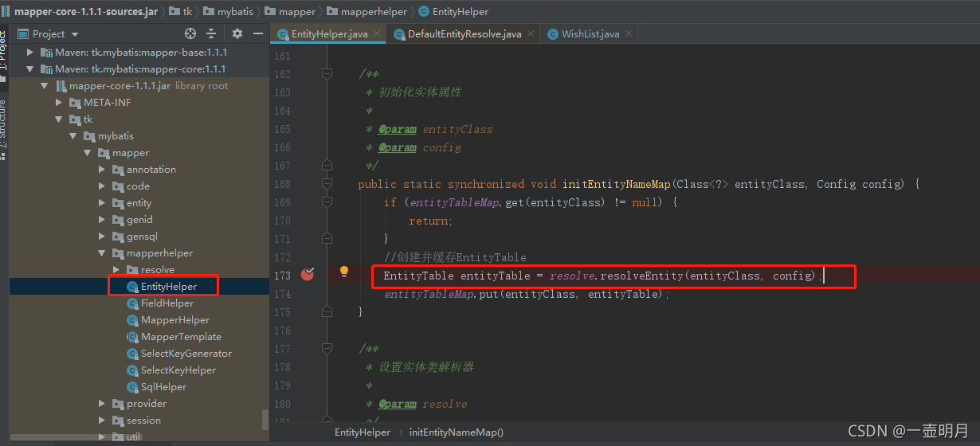The width and height of the screenshot is (980, 446).
Task: Open Project panel settings gear
Action: pyautogui.click(x=237, y=33)
